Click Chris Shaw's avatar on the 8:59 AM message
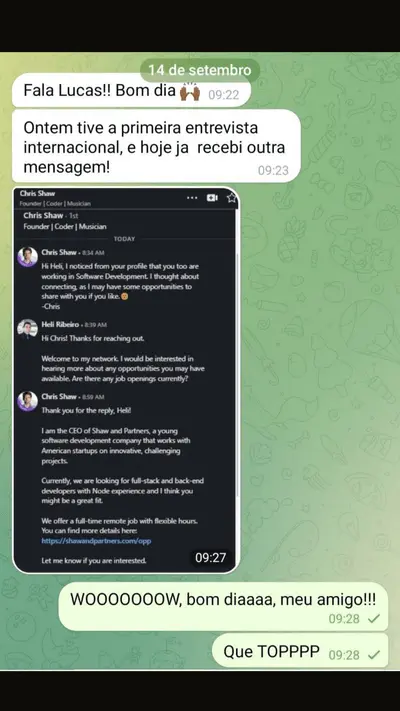Screen dimensions: 400x711 27,401
